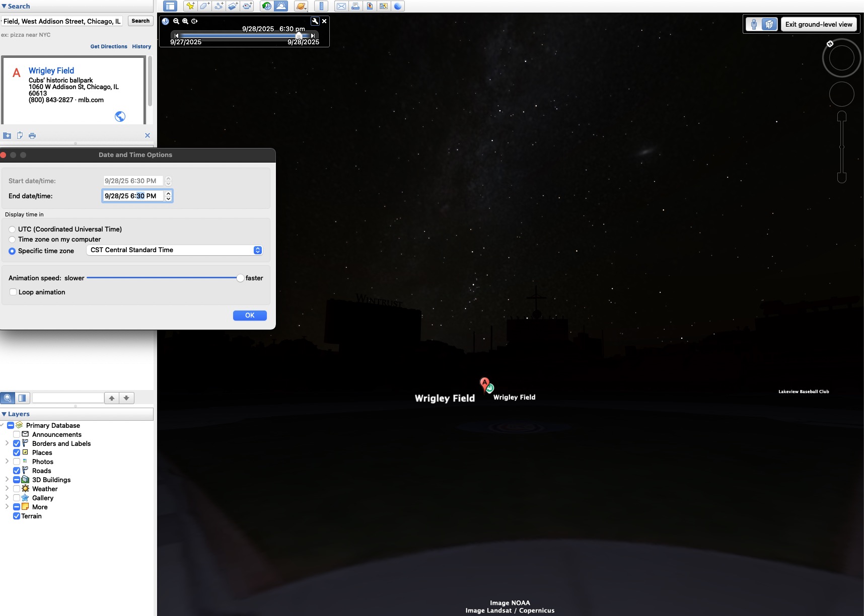Move item down with the arrow button

[126, 398]
